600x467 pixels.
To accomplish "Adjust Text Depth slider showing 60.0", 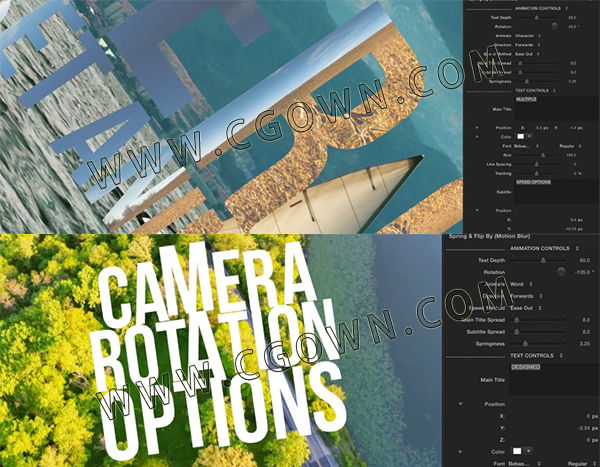I will click(x=538, y=260).
